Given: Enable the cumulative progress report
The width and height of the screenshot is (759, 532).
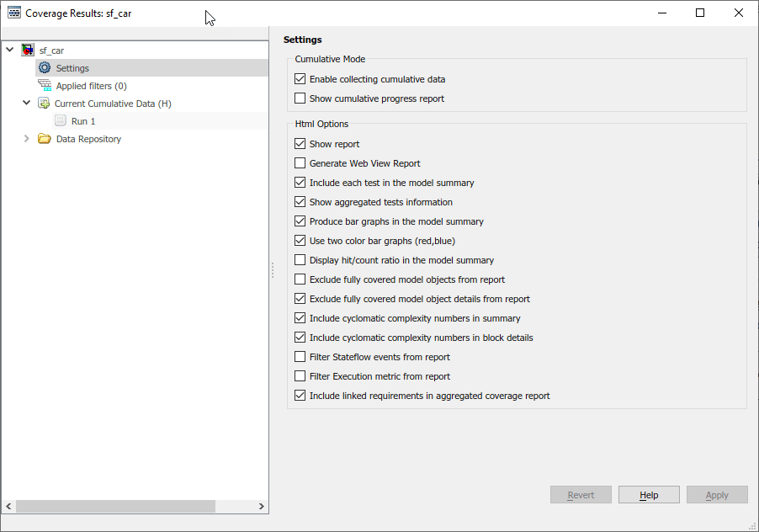Looking at the screenshot, I should pyautogui.click(x=300, y=98).
